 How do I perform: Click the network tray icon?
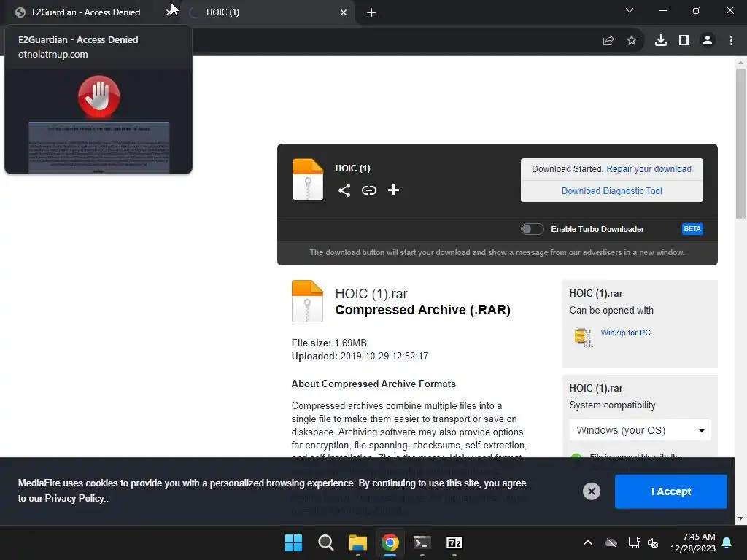click(x=634, y=542)
